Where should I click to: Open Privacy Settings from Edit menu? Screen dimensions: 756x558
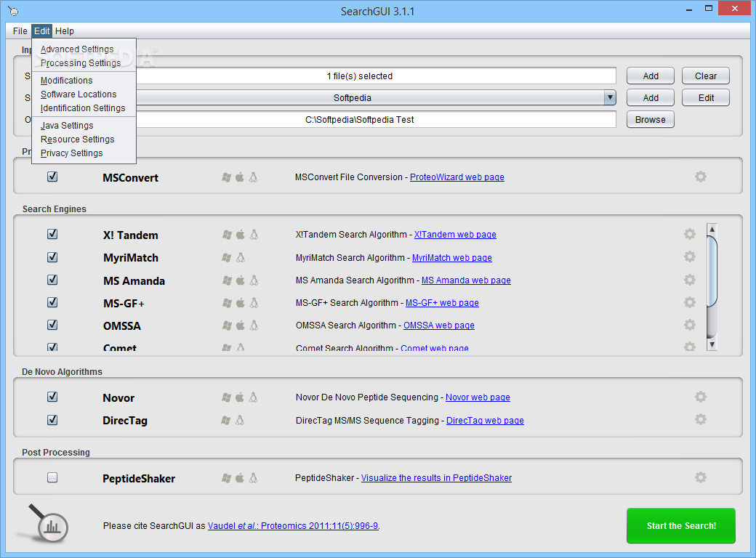[x=84, y=153]
